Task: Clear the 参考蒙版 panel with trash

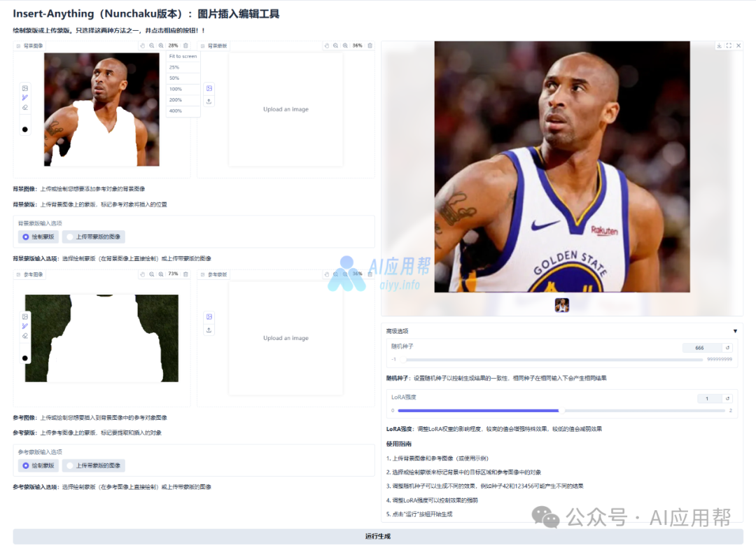Action: tap(370, 274)
